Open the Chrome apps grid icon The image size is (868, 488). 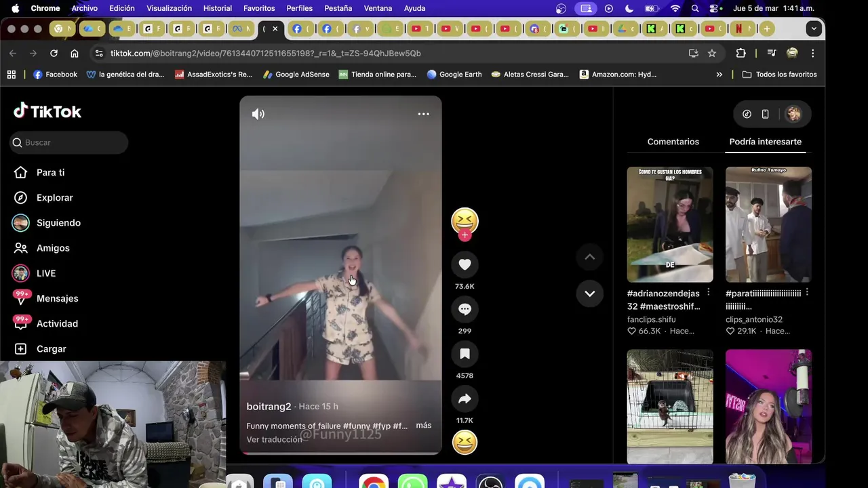pos(12,75)
